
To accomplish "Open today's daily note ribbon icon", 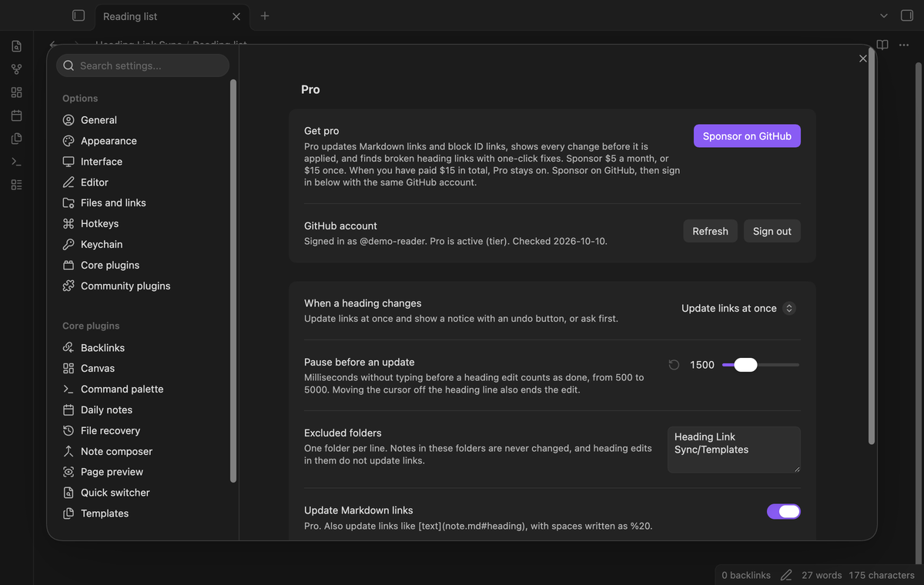I will [16, 115].
